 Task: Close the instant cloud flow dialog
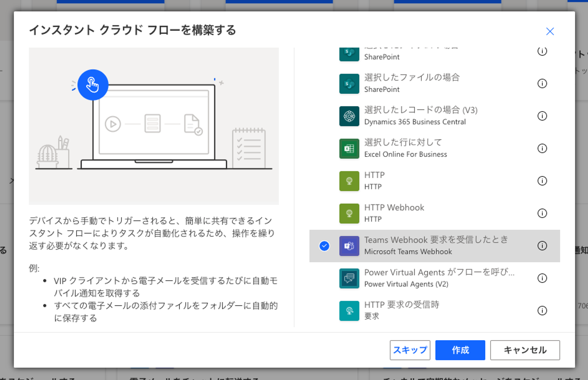550,31
